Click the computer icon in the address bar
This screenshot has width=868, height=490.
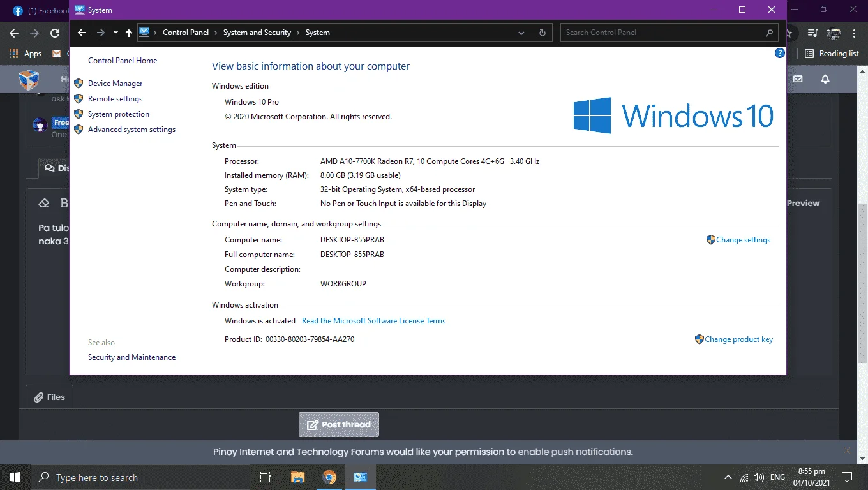pyautogui.click(x=144, y=33)
